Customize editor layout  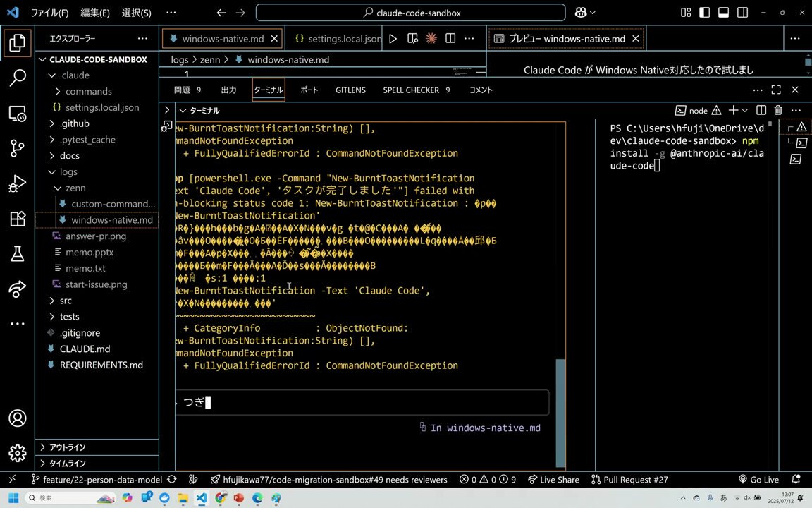tap(686, 13)
